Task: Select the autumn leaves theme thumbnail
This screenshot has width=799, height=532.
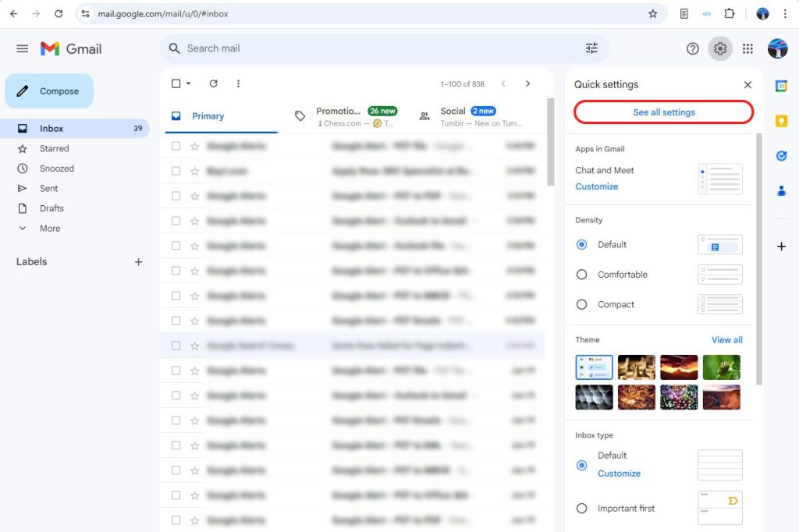Action: click(637, 398)
